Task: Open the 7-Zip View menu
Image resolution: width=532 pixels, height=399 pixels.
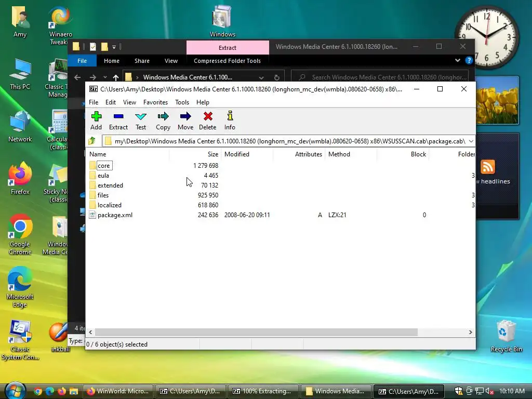Action: 129,102
